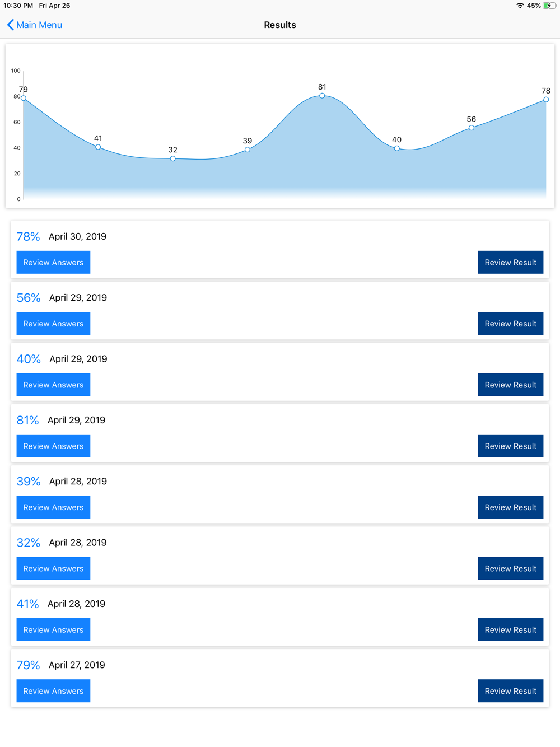Review Answers for the 56% attempt
The height and width of the screenshot is (747, 560).
(53, 324)
